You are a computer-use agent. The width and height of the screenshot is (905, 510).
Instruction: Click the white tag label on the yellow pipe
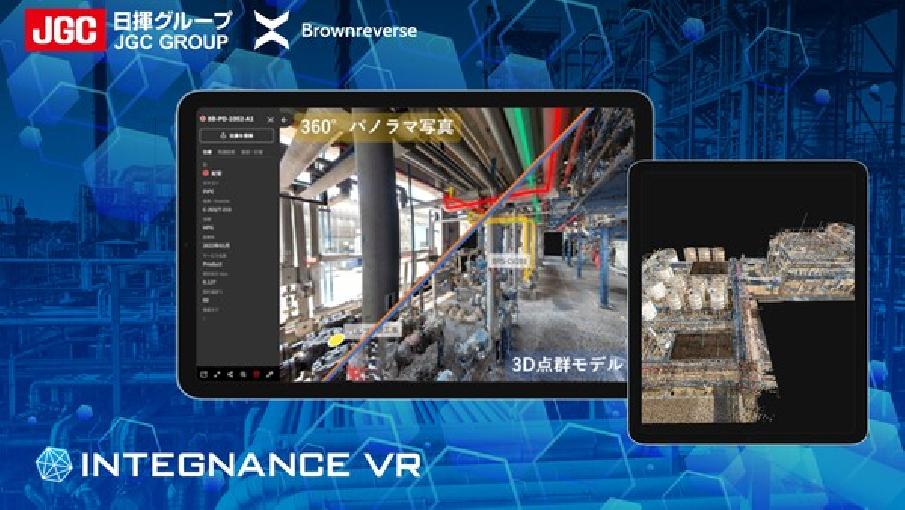click(508, 261)
